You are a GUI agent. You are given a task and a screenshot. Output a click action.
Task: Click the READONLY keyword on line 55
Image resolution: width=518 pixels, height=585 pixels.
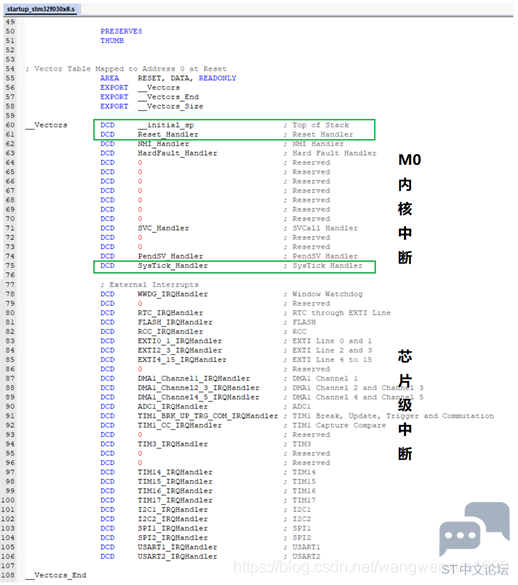(x=218, y=78)
